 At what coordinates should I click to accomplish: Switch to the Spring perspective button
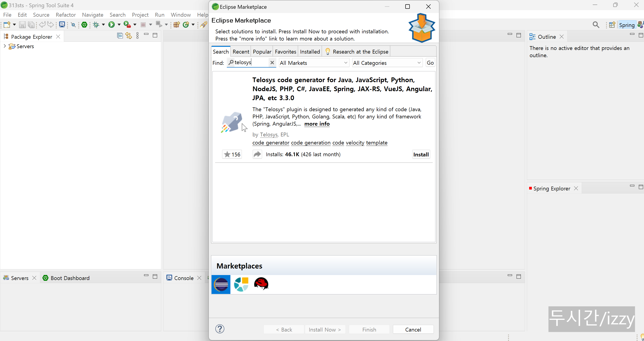coord(627,25)
